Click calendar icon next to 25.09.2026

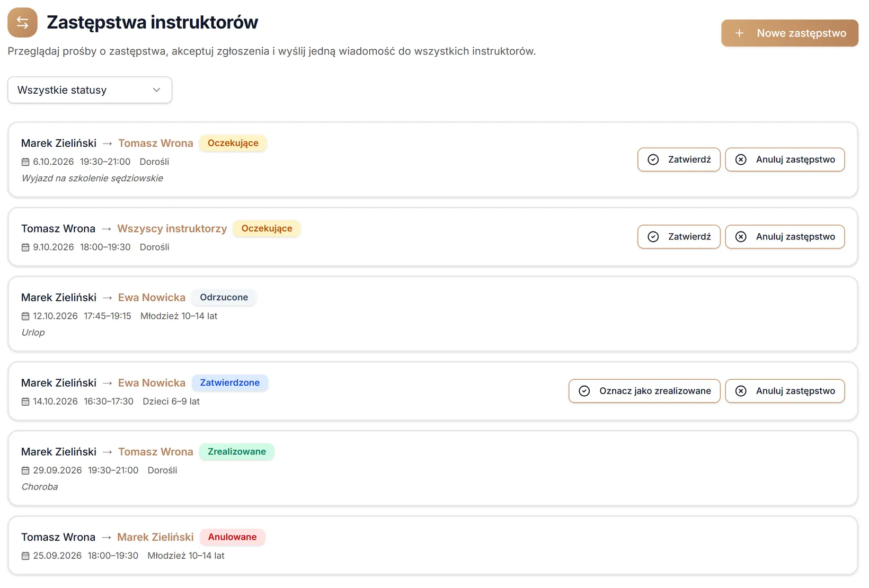tap(25, 556)
